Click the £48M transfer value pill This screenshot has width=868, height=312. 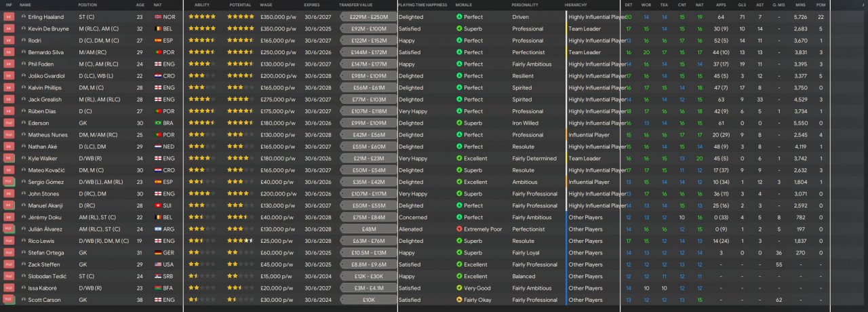(368, 229)
